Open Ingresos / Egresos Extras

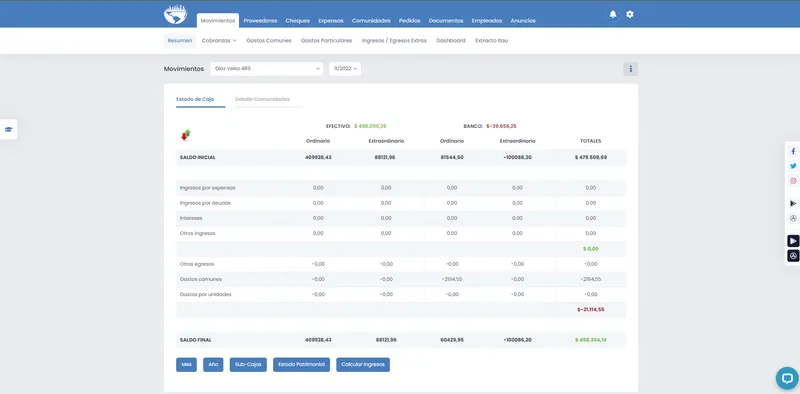(x=394, y=40)
